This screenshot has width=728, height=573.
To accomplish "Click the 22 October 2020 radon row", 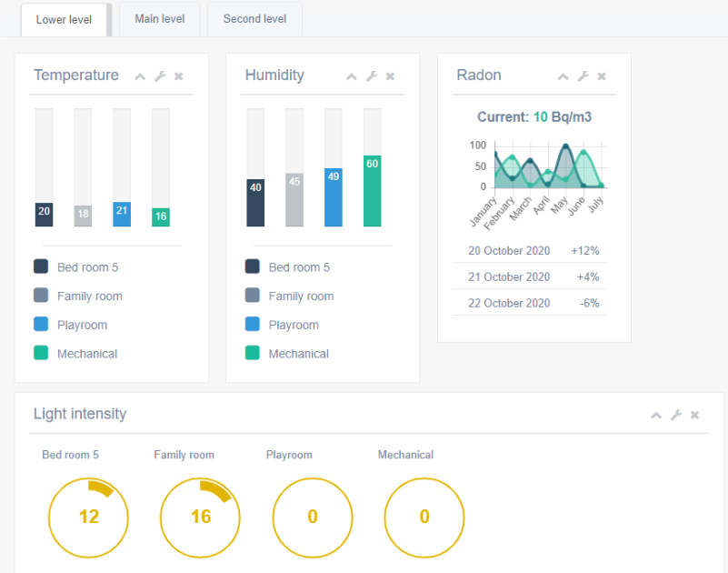I will (530, 303).
